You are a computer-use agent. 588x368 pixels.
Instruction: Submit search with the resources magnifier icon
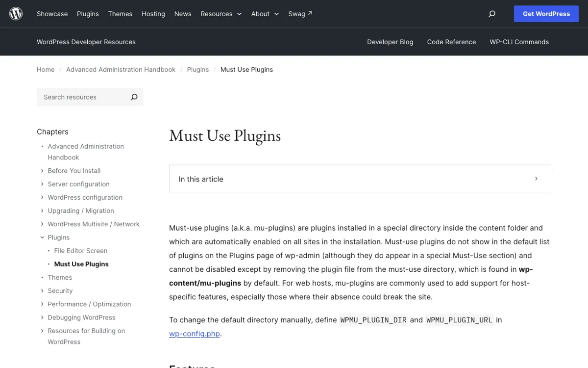pos(134,97)
